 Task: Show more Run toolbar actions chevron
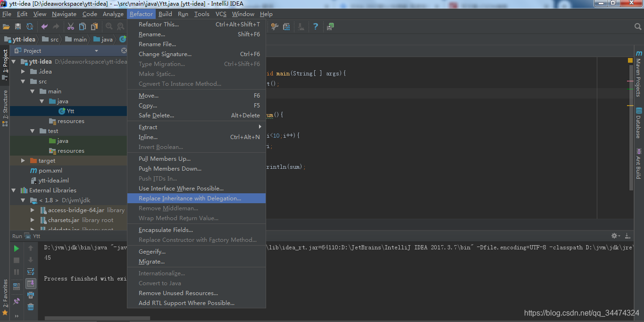pyautogui.click(x=17, y=316)
